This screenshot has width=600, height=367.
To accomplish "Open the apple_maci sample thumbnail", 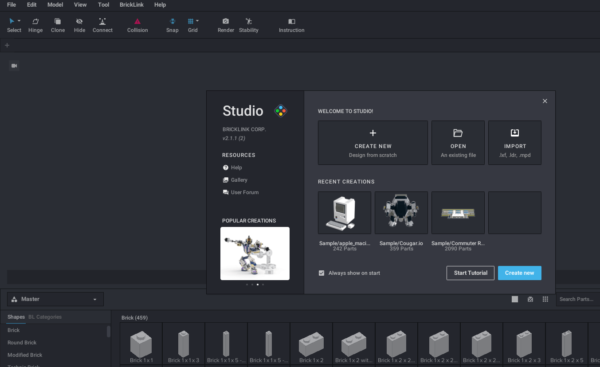I will point(344,213).
